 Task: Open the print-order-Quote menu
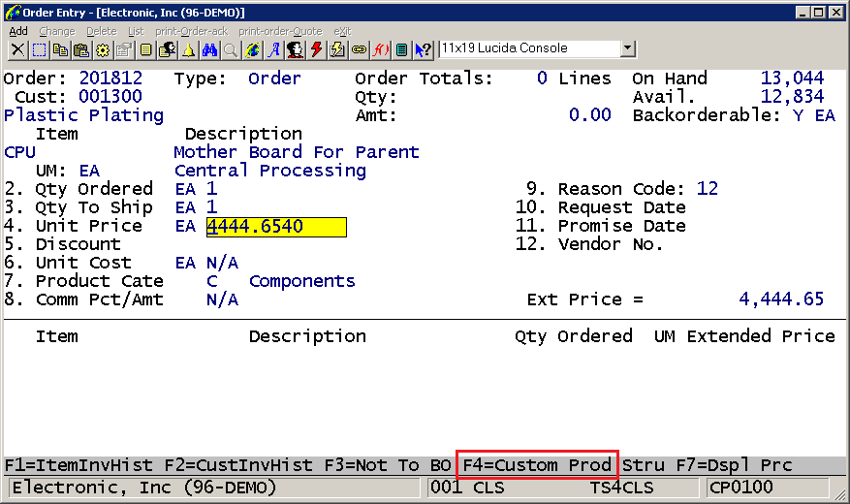click(x=280, y=31)
